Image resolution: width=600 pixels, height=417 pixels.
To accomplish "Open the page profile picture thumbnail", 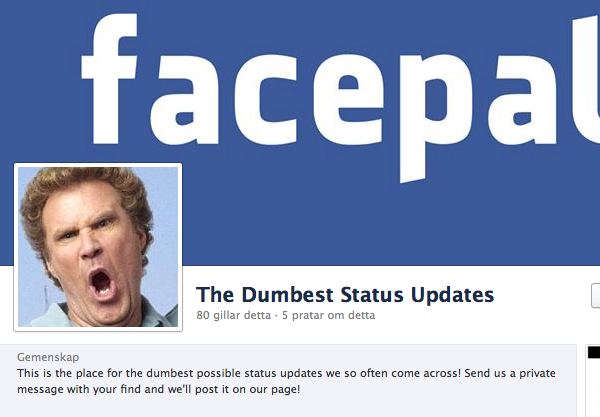I will (98, 247).
